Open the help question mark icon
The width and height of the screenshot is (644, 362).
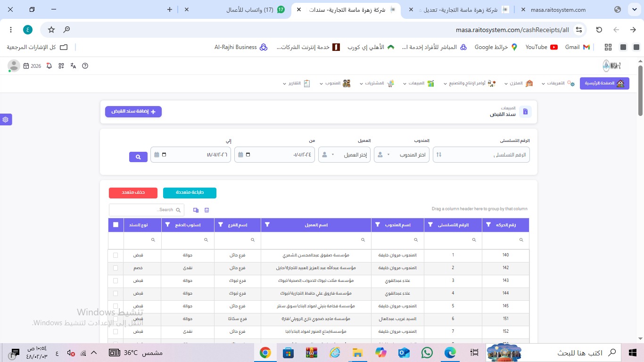coord(85,66)
